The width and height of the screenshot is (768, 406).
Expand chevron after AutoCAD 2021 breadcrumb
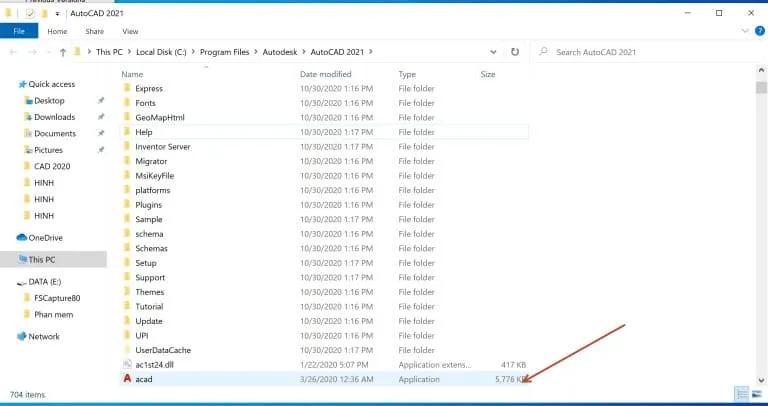370,52
